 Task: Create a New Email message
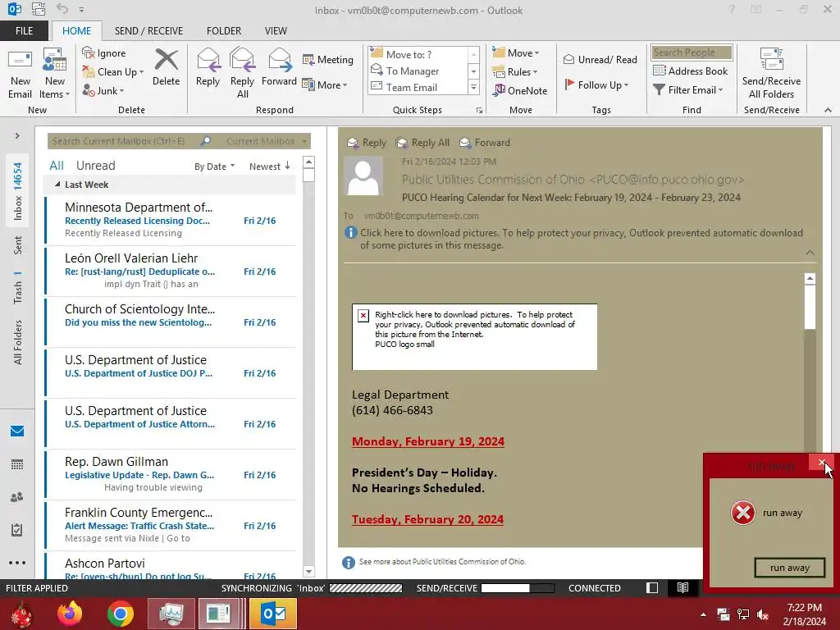(x=21, y=74)
